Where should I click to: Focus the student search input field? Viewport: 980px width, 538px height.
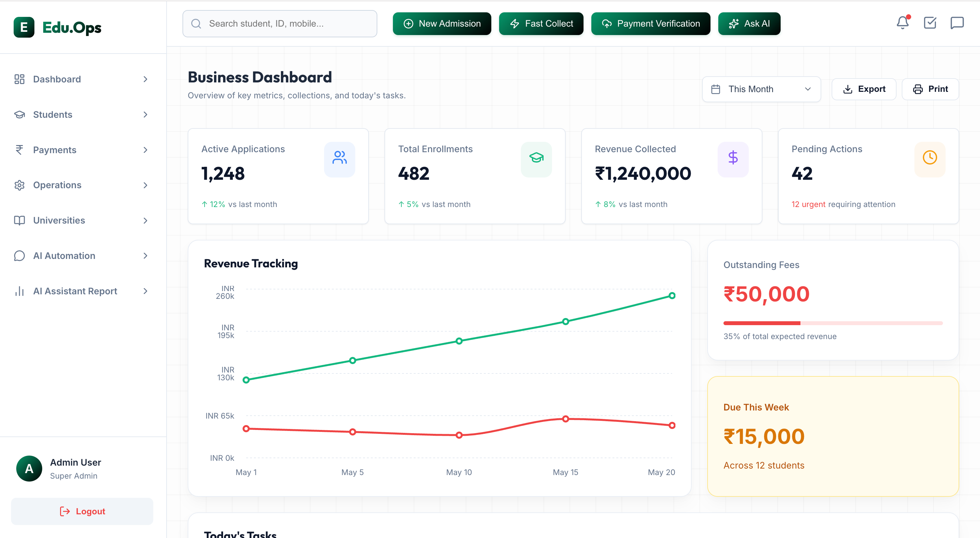[280, 24]
